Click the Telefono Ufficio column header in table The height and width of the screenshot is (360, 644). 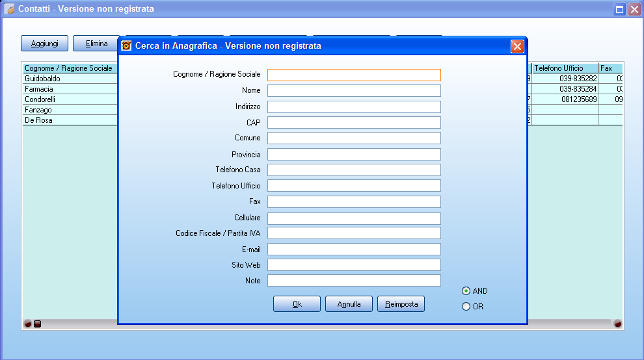click(x=565, y=68)
